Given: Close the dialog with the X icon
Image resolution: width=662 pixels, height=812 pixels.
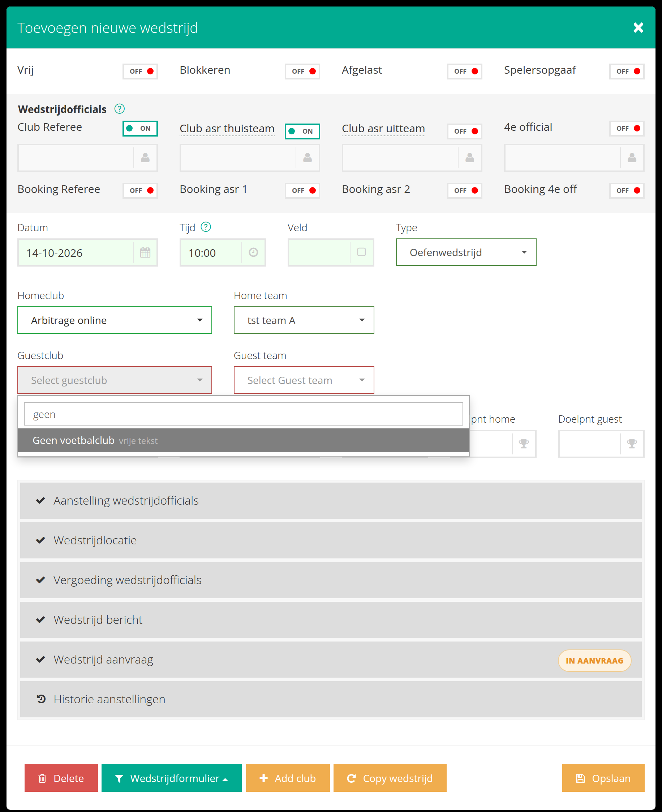Looking at the screenshot, I should [x=639, y=28].
